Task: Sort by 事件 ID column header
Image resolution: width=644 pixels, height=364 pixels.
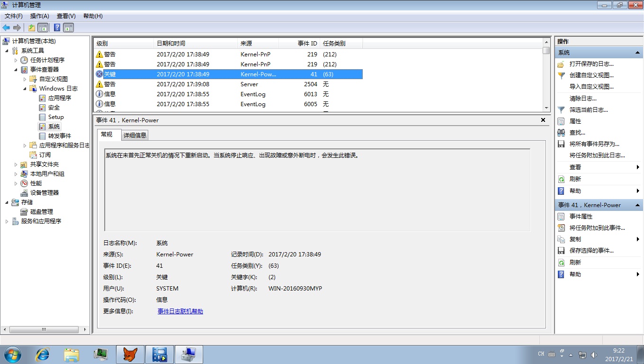Action: point(299,43)
